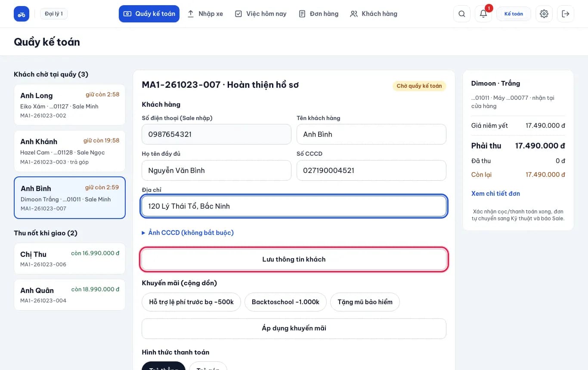Go to Đơn hàng tab

click(x=319, y=14)
